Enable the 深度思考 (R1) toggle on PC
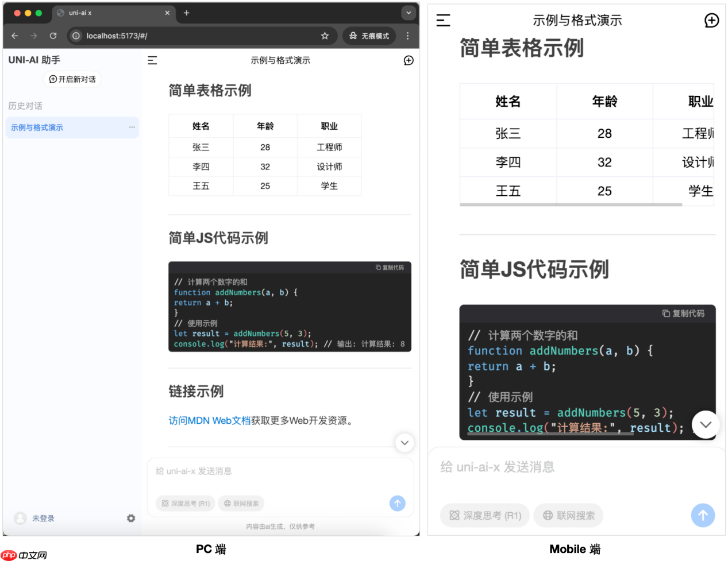Image resolution: width=728 pixels, height=561 pixels. click(x=185, y=503)
